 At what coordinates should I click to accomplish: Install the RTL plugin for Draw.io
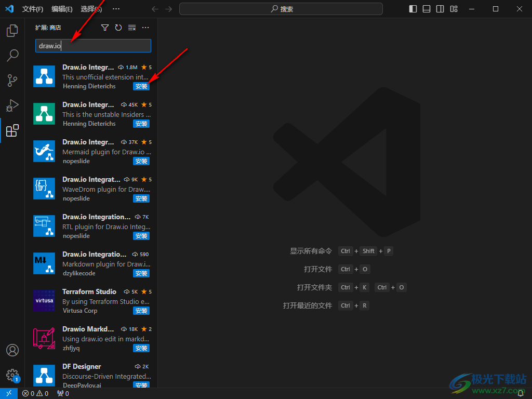tap(141, 236)
